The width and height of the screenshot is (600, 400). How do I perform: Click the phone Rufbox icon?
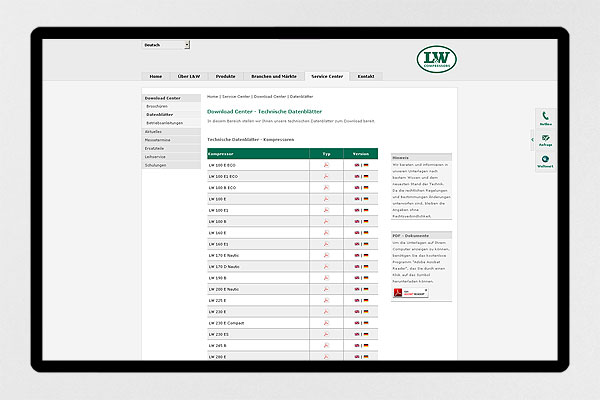point(545,117)
